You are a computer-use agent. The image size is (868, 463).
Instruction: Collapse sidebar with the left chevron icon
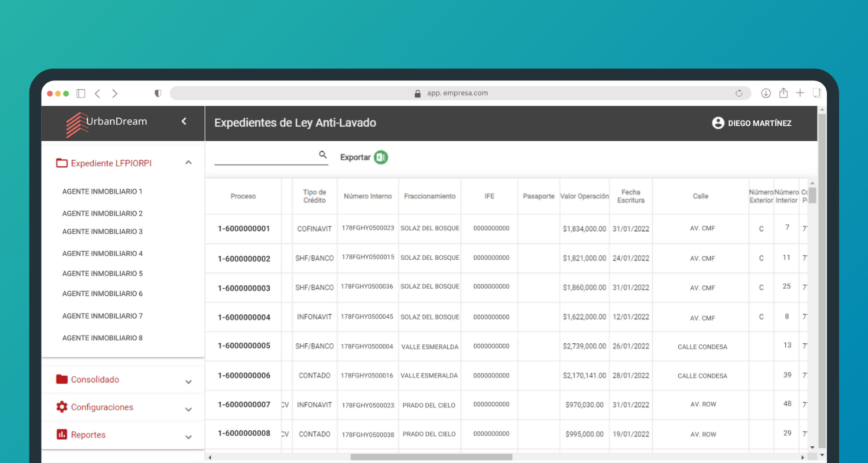point(184,122)
